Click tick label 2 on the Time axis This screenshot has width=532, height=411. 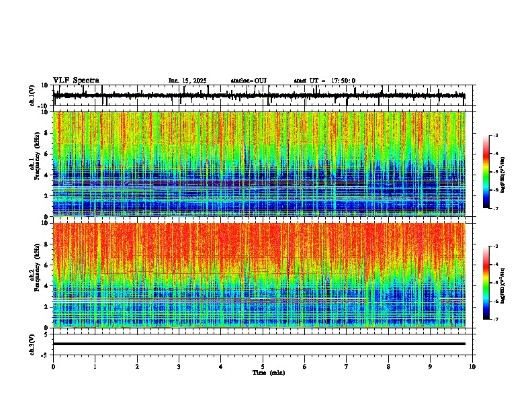137,367
